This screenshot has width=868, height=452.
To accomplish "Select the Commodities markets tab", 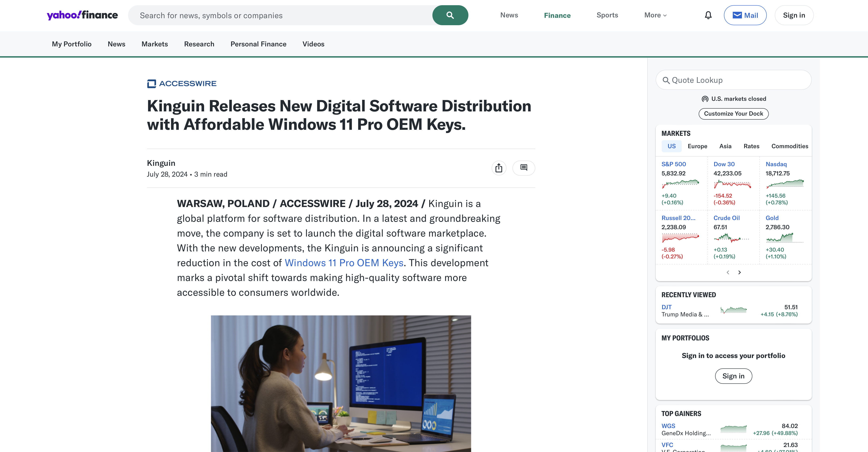I will [790, 146].
